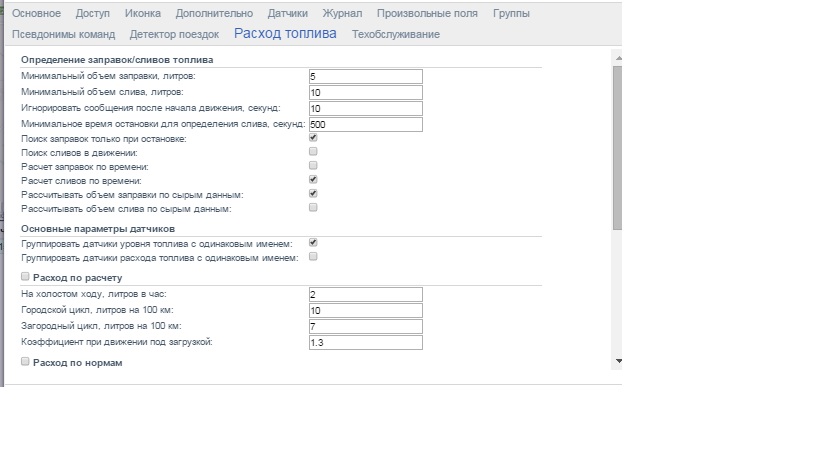Click the Минимальный объем заправки input field
Viewport: 819px width, 460px height.
366,76
